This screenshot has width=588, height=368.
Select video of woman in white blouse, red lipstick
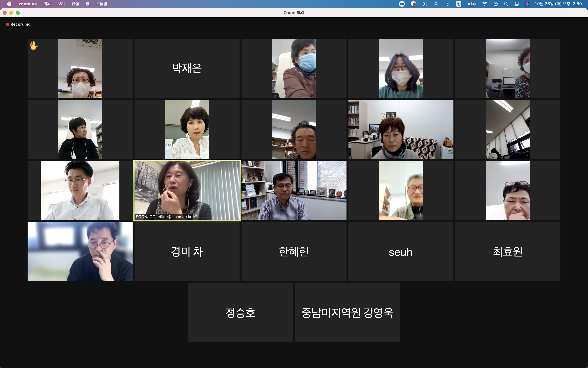click(187, 129)
